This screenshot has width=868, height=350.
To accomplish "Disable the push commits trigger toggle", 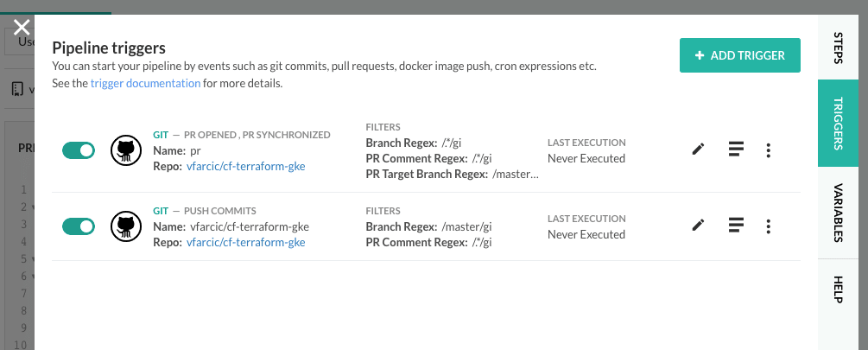I will (79, 226).
